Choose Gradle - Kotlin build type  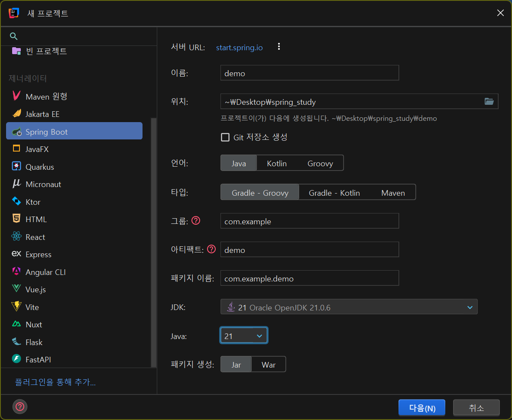tap(334, 193)
